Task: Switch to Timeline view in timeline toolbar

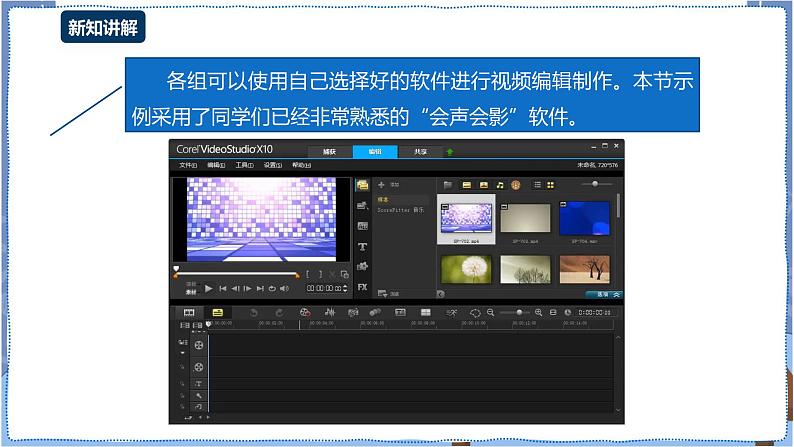Action: click(218, 312)
